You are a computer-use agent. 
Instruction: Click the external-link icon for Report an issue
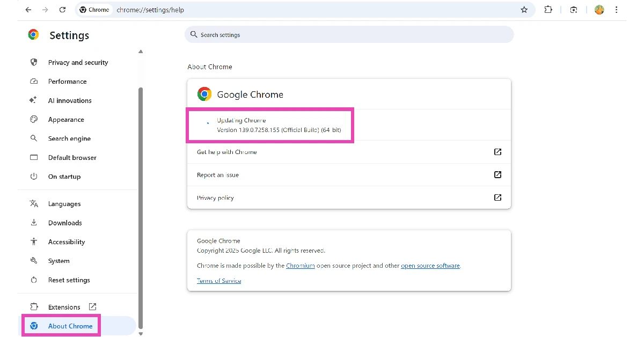click(x=497, y=175)
